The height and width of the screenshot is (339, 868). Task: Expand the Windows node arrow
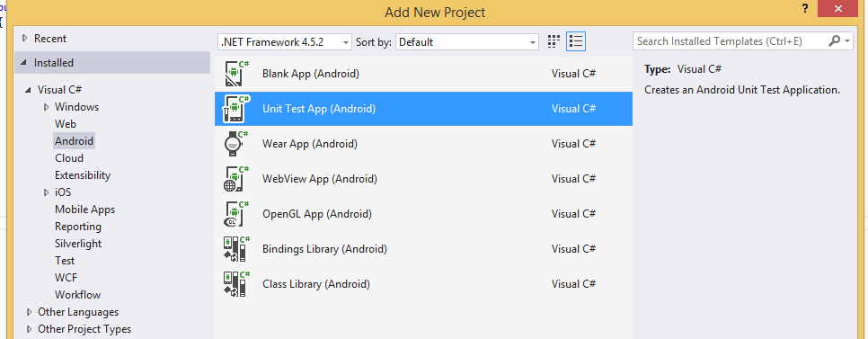coord(46,107)
